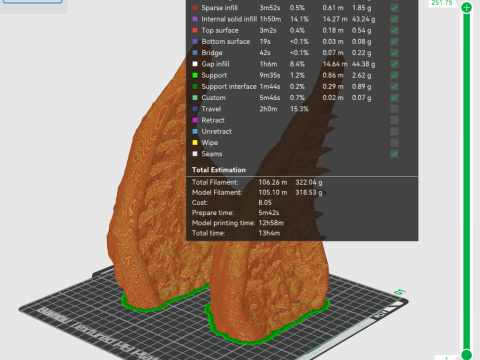Select the Top surface label
The image size is (480, 360).
pos(220,30)
